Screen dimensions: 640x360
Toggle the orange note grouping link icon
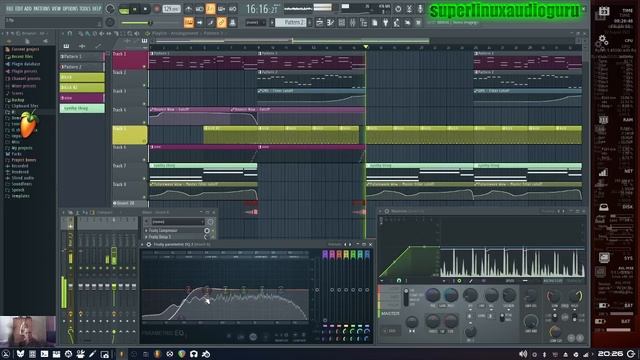(x=221, y=22)
